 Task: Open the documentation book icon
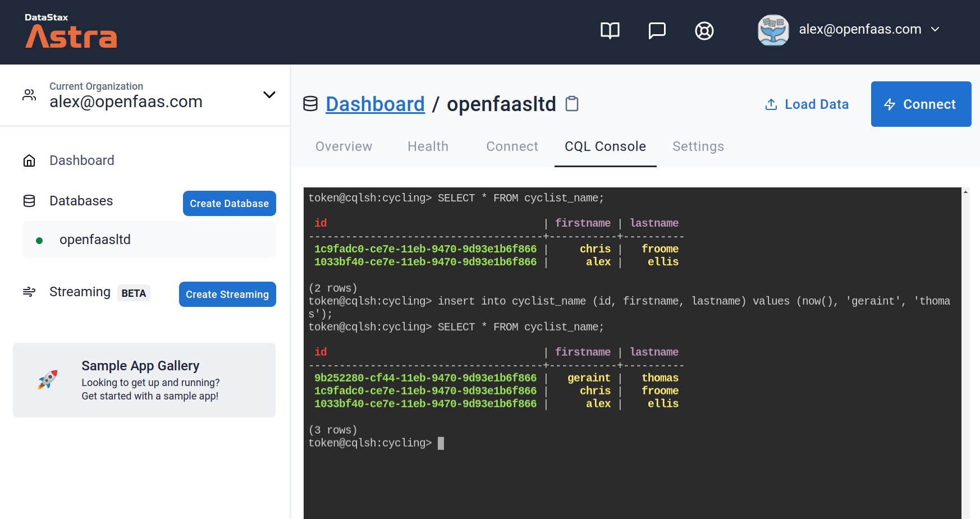point(610,30)
